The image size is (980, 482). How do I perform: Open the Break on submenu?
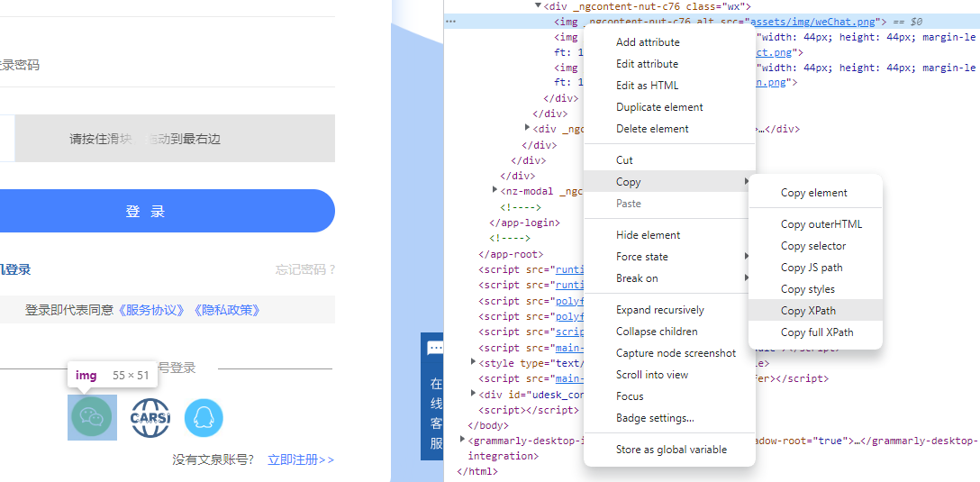click(x=669, y=278)
